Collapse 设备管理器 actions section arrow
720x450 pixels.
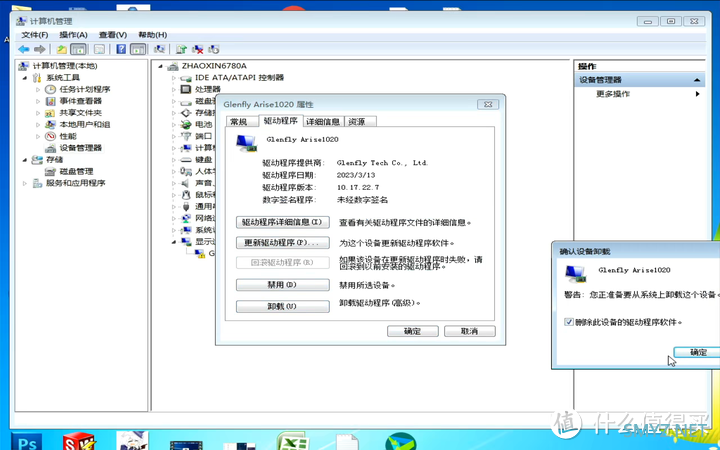click(697, 80)
